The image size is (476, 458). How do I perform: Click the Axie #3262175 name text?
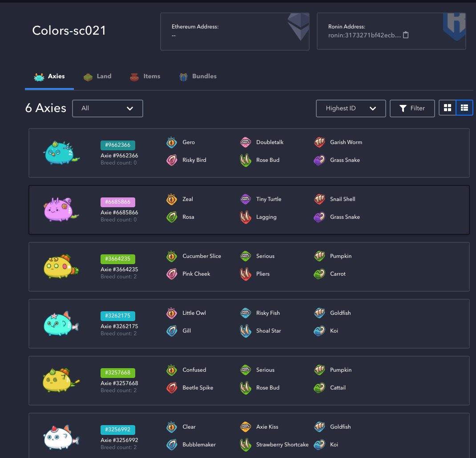[119, 326]
